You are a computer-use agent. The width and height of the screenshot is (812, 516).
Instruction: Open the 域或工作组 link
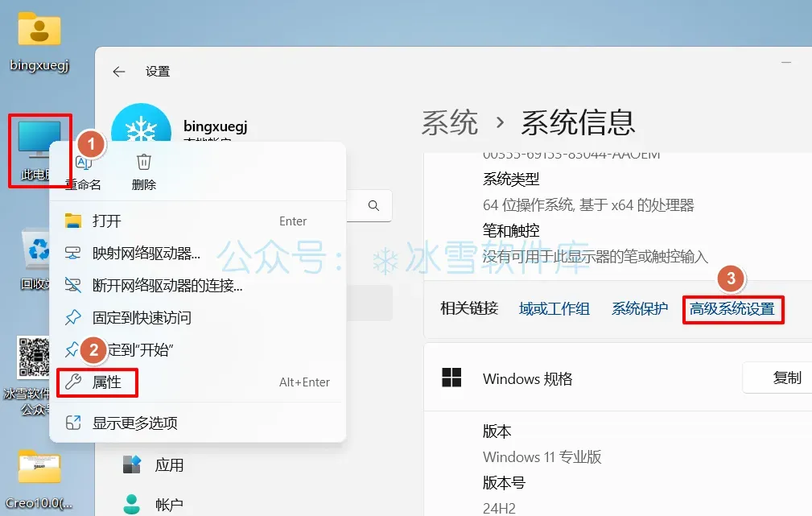point(554,309)
